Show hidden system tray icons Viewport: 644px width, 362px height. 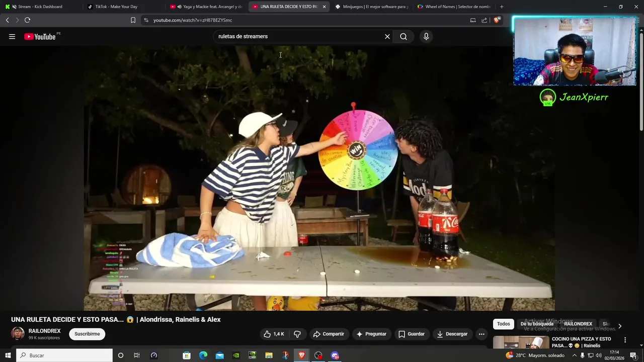(574, 355)
